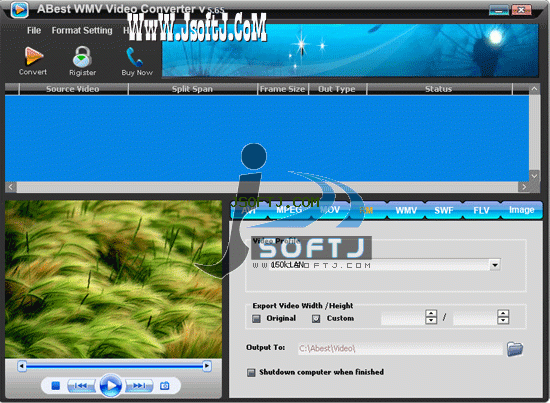Switch to the FLV tab
550x403 pixels.
[481, 210]
